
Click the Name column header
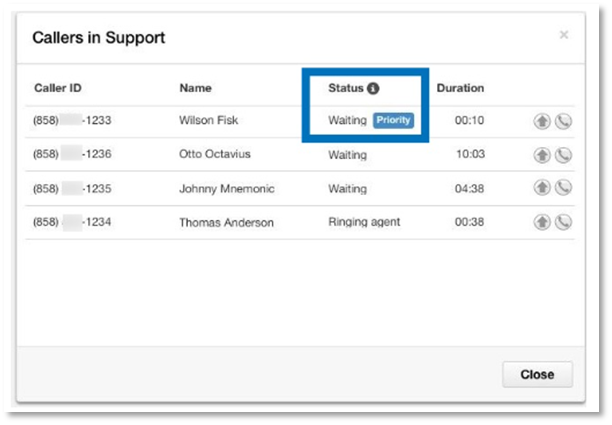coord(195,89)
